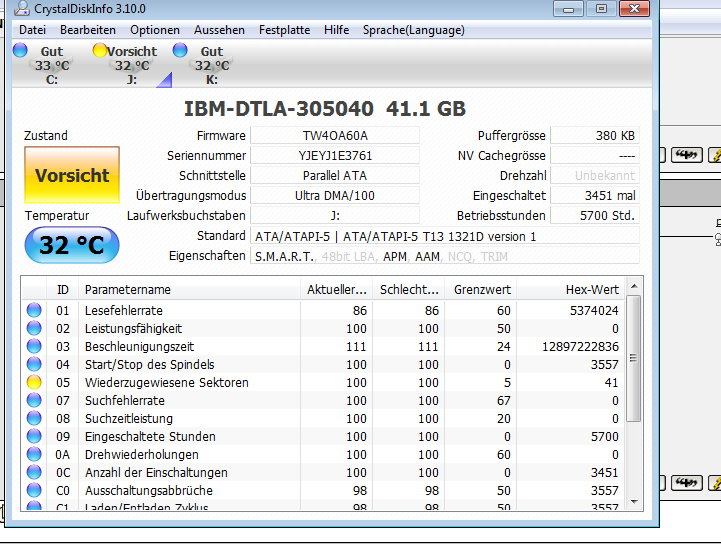Click the Eigenschaften field listing S.M.A.R.T.
This screenshot has height=544, width=721.
click(x=445, y=256)
